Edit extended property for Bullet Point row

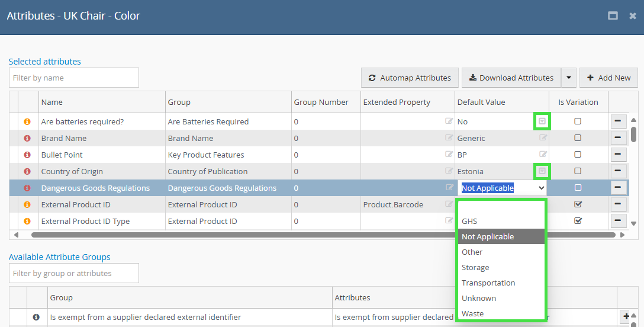coord(449,154)
